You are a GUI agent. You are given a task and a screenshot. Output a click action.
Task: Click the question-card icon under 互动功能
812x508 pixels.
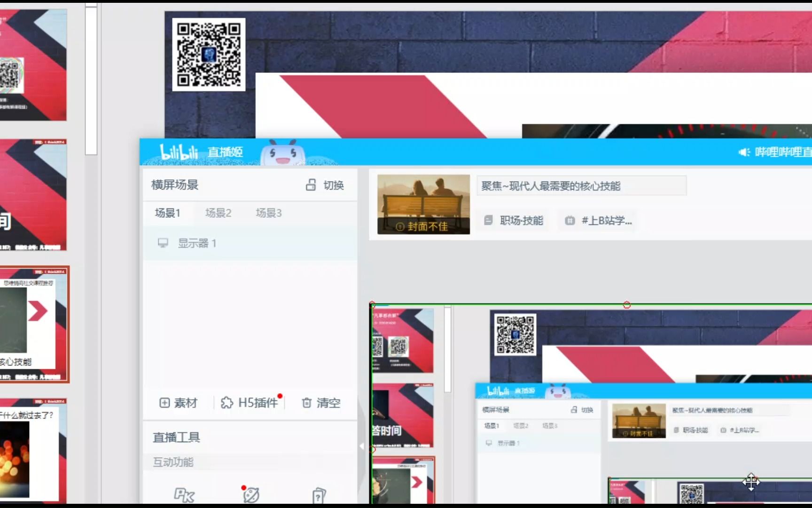[x=319, y=495]
